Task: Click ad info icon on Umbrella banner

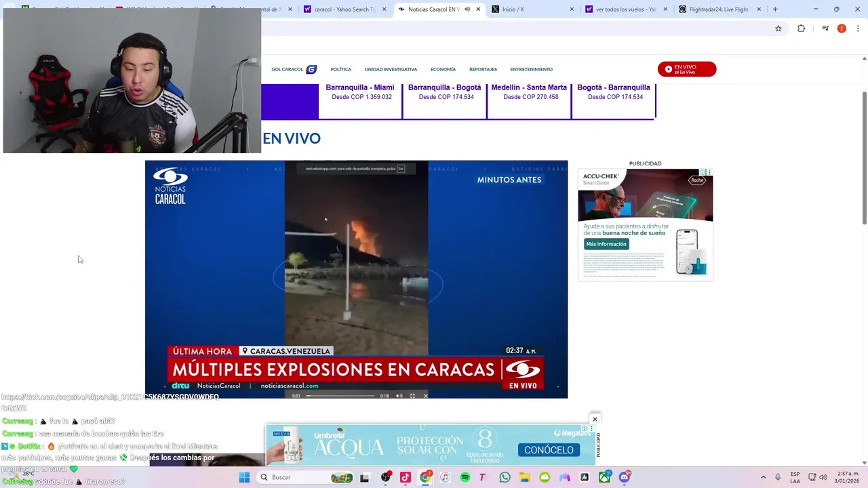Action: (x=585, y=428)
